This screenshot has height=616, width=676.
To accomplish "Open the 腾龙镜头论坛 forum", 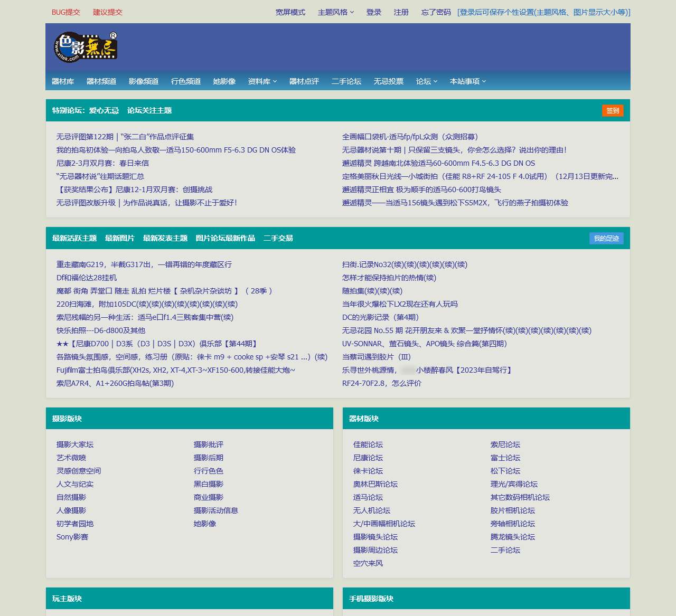I will tap(513, 537).
